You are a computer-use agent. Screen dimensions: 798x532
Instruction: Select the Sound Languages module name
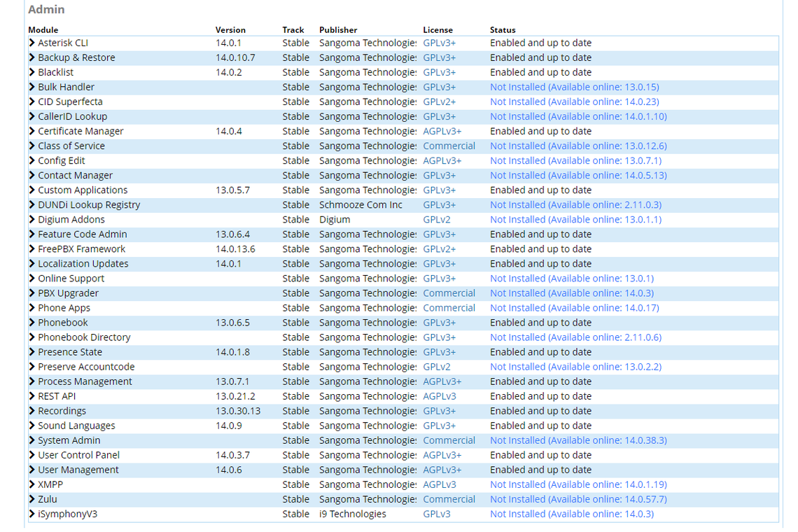coord(76,426)
